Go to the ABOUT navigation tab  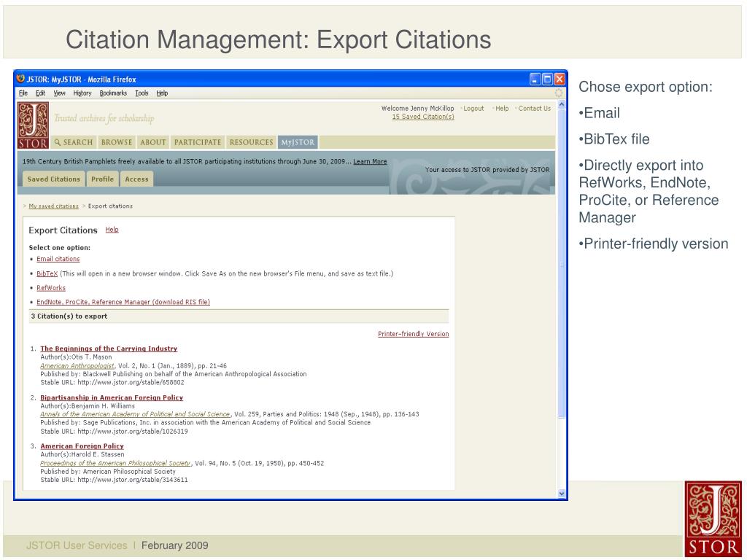click(153, 142)
